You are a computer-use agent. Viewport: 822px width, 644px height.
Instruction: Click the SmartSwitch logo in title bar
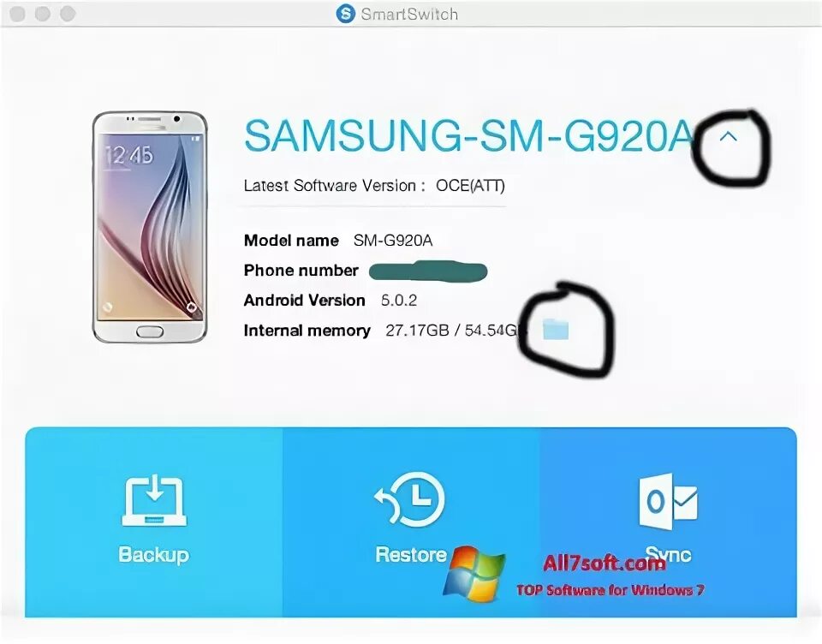345,13
